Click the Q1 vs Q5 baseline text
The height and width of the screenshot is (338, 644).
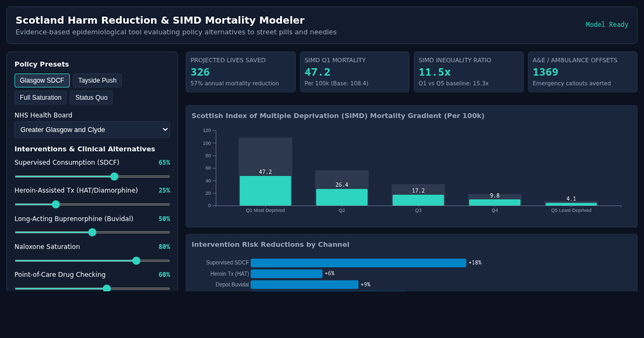point(453,84)
